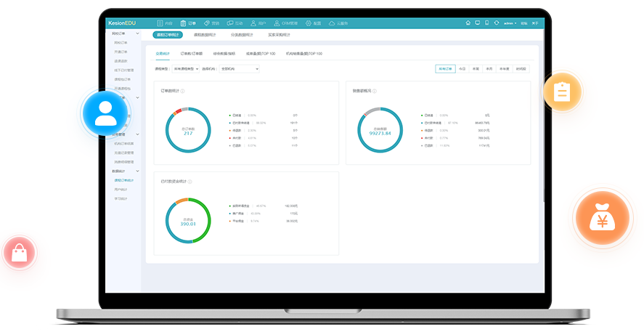Click the info icon beside 销售额概况
This screenshot has height=332, width=644.
(x=375, y=91)
